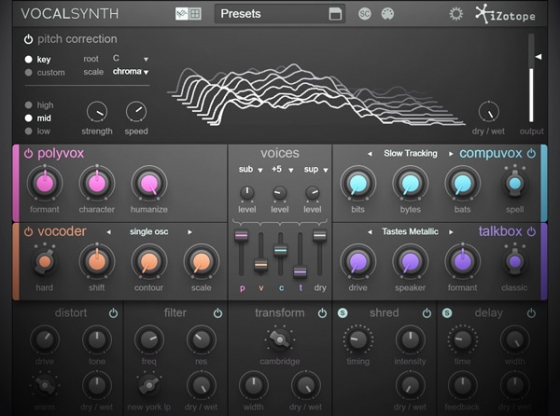Click the preset save window icon
The image size is (560, 416).
[335, 14]
